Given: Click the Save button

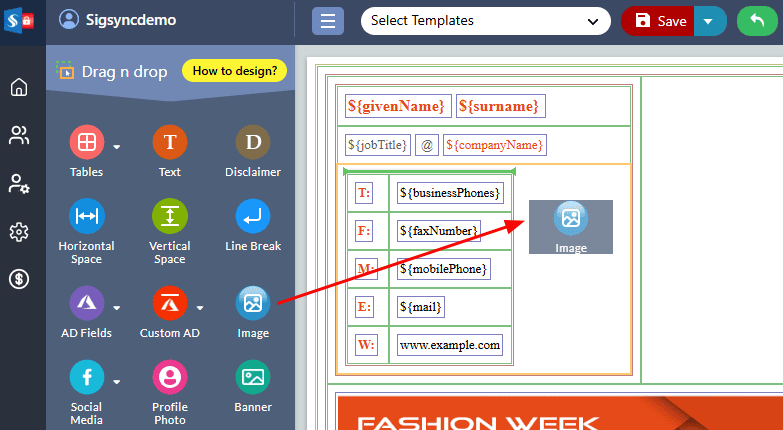Looking at the screenshot, I should [x=660, y=20].
